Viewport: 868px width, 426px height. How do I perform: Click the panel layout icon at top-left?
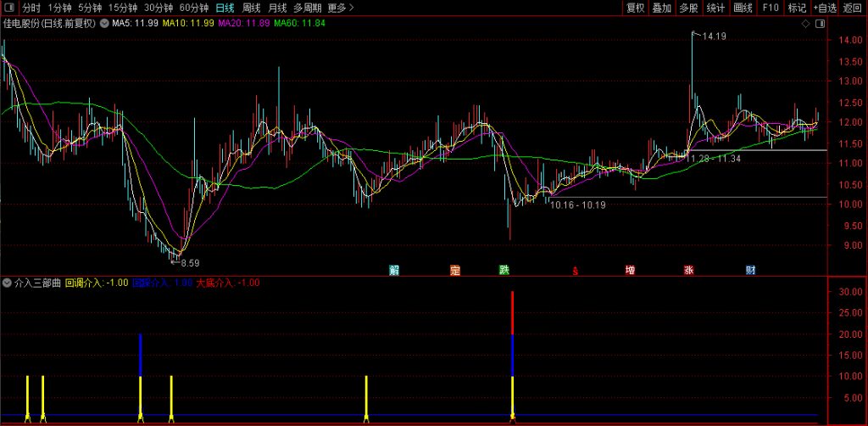tap(11, 8)
